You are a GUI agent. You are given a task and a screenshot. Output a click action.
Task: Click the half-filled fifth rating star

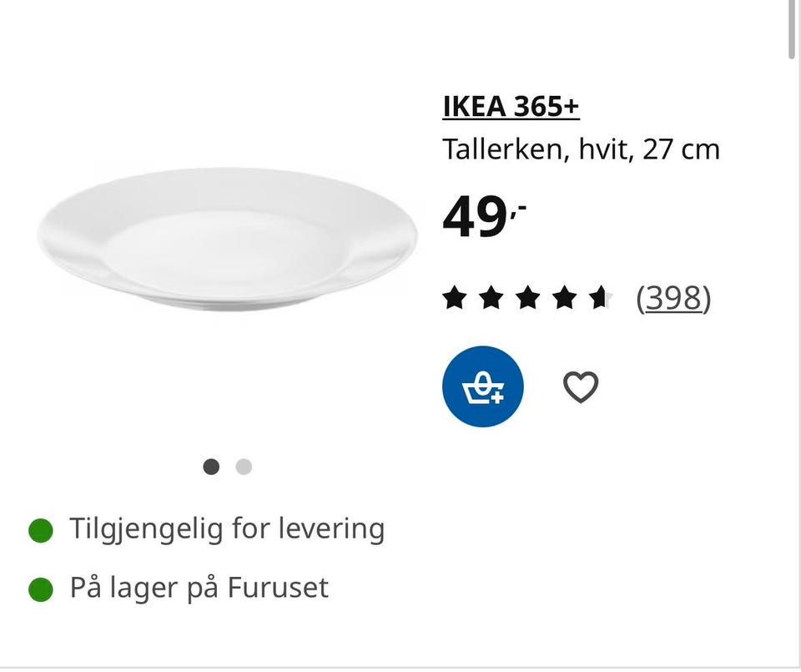(601, 298)
